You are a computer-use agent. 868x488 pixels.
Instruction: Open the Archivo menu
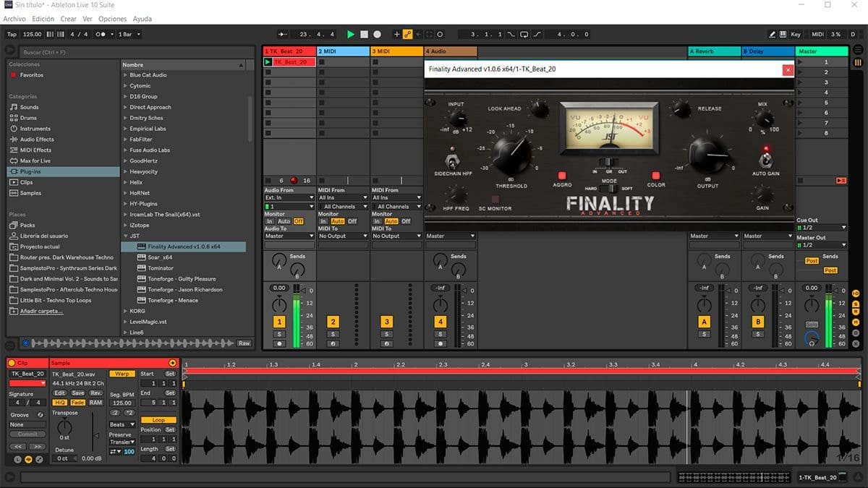tap(14, 19)
